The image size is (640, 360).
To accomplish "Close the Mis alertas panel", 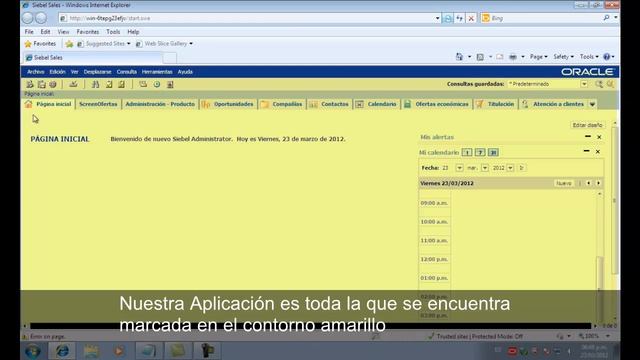I will click(599, 137).
